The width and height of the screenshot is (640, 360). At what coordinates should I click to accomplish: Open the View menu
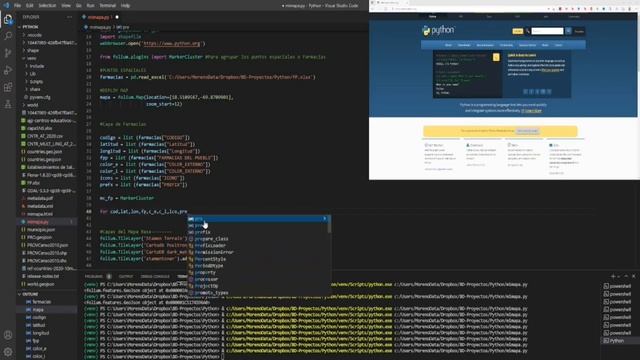pos(66,6)
